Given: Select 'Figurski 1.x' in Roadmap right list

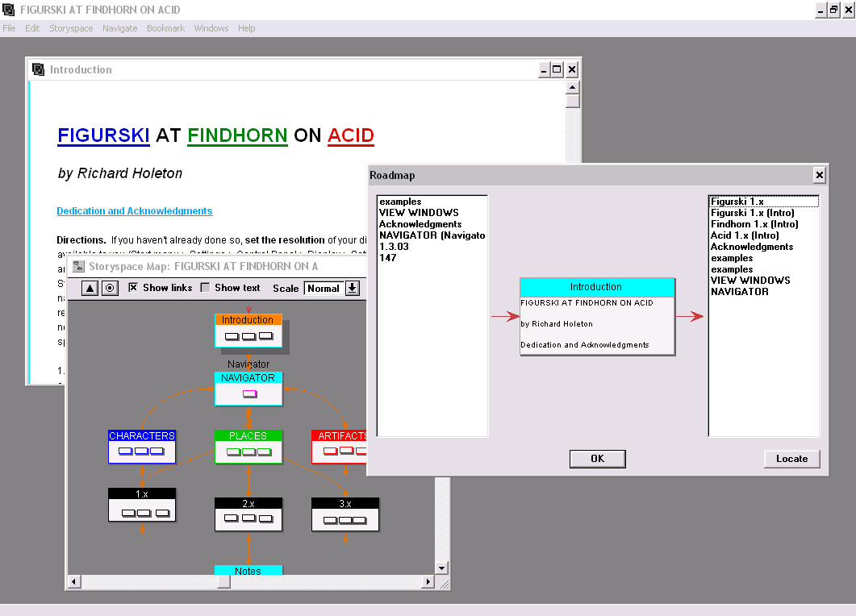Looking at the screenshot, I should 764,202.
